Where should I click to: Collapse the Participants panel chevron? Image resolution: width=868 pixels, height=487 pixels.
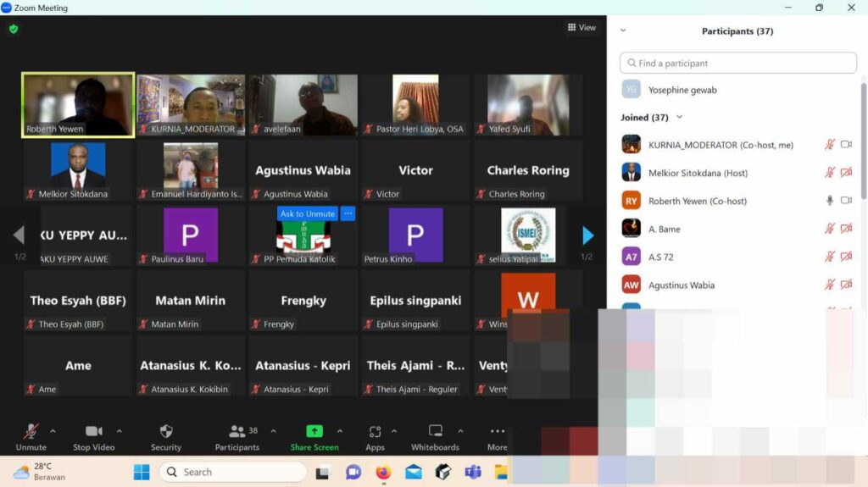point(623,31)
